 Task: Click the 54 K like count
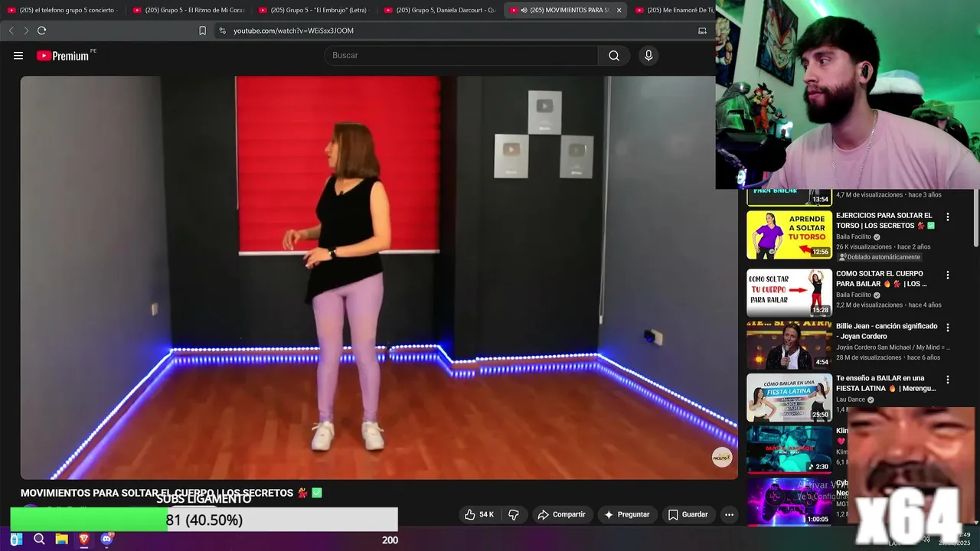486,514
